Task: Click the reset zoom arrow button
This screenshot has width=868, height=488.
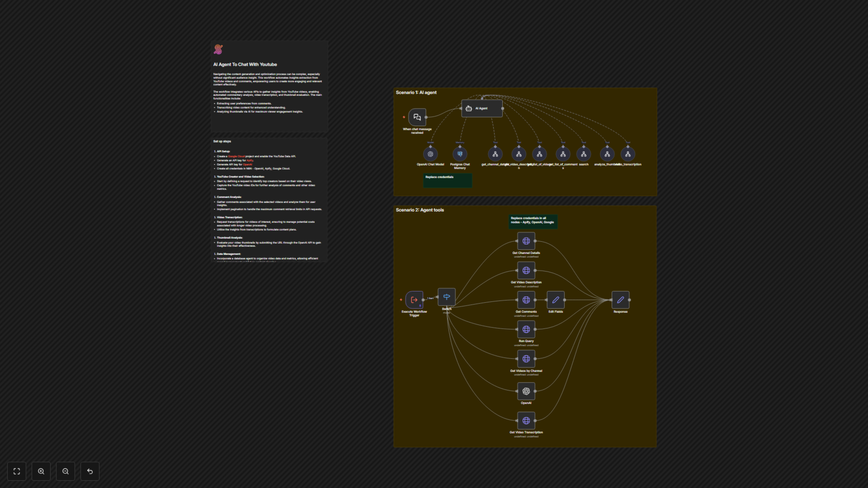Action: pos(90,471)
